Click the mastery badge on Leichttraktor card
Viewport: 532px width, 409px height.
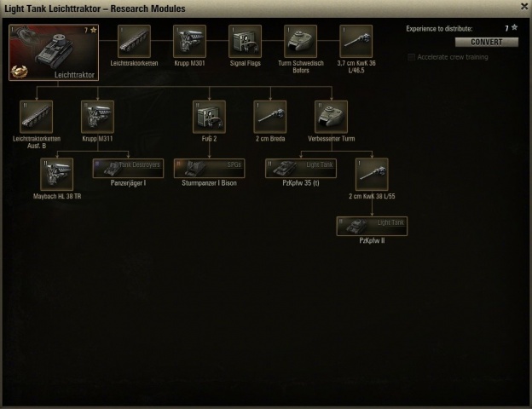pyautogui.click(x=19, y=72)
